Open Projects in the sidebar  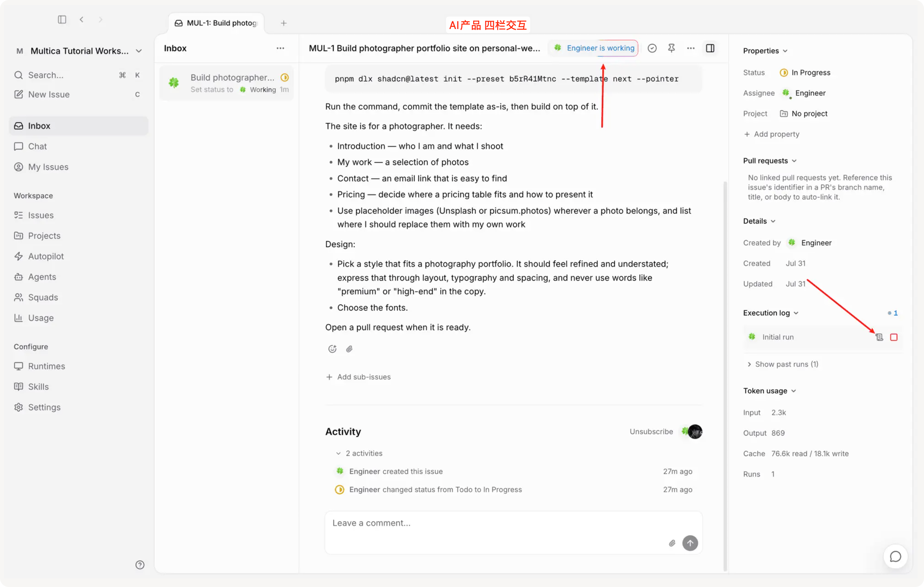[x=79, y=236]
